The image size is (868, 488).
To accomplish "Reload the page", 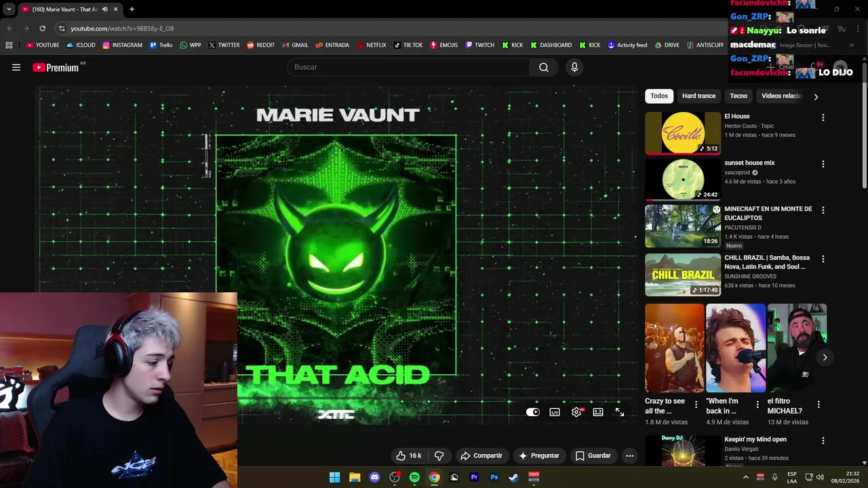I will (x=42, y=28).
